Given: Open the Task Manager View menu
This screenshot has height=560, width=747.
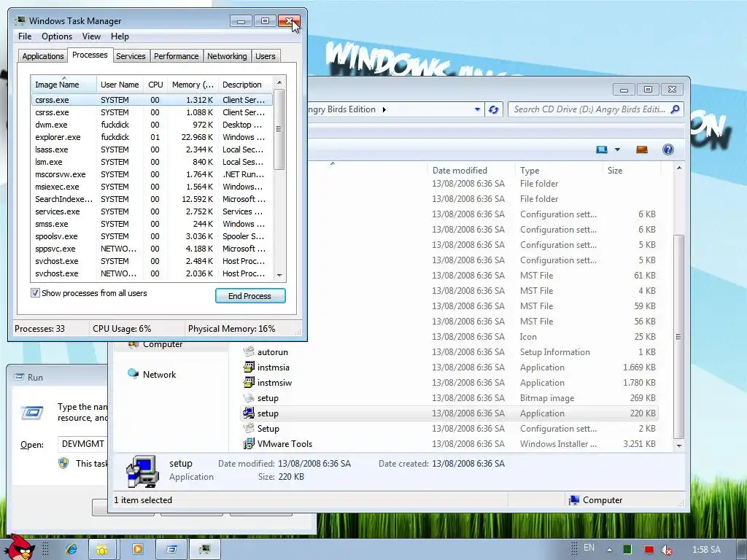Looking at the screenshot, I should [x=91, y=36].
